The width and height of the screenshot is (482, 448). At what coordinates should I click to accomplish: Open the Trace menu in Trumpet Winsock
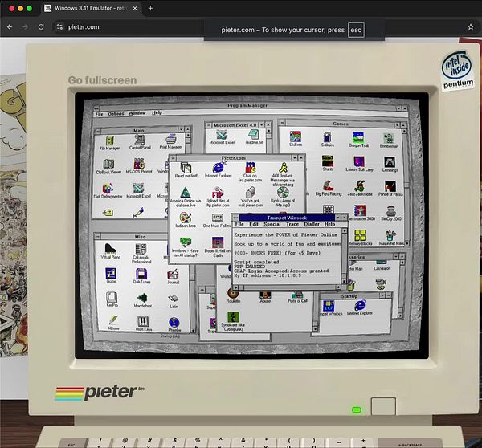(292, 224)
